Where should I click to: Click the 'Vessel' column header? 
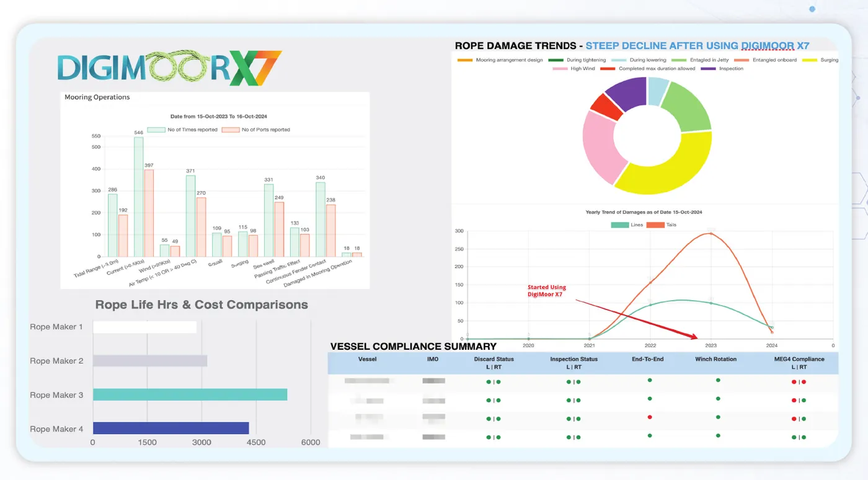[x=367, y=359]
